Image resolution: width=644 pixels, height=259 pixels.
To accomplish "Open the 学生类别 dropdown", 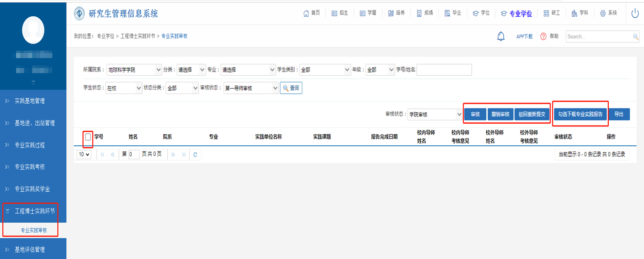I will [x=325, y=70].
